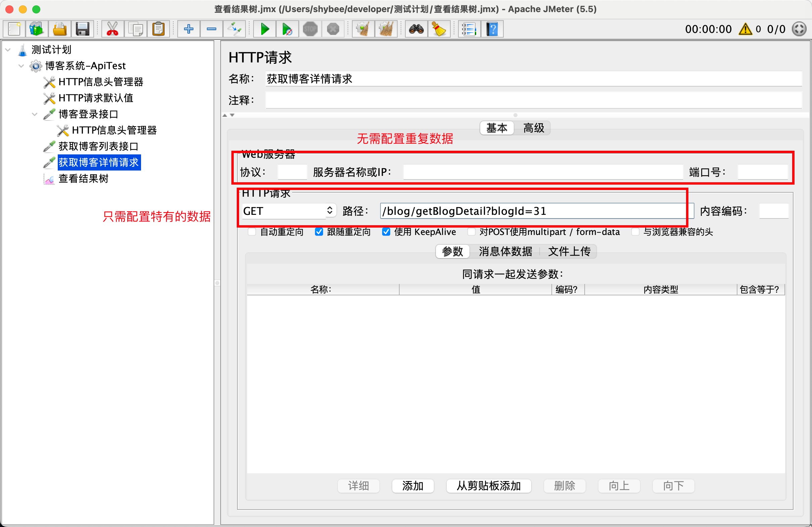The height and width of the screenshot is (527, 812).
Task: Click the Shutdown icon in toolbar
Action: coord(333,29)
